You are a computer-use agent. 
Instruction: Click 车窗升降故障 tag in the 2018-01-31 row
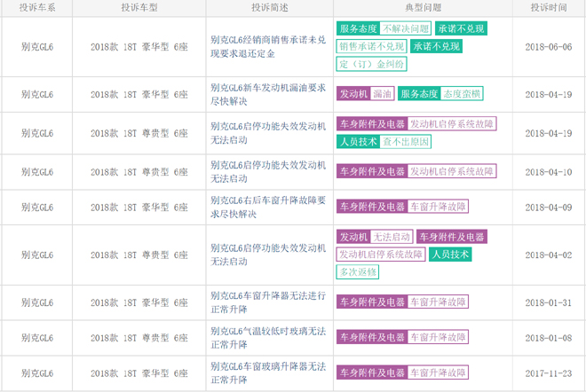tap(438, 302)
